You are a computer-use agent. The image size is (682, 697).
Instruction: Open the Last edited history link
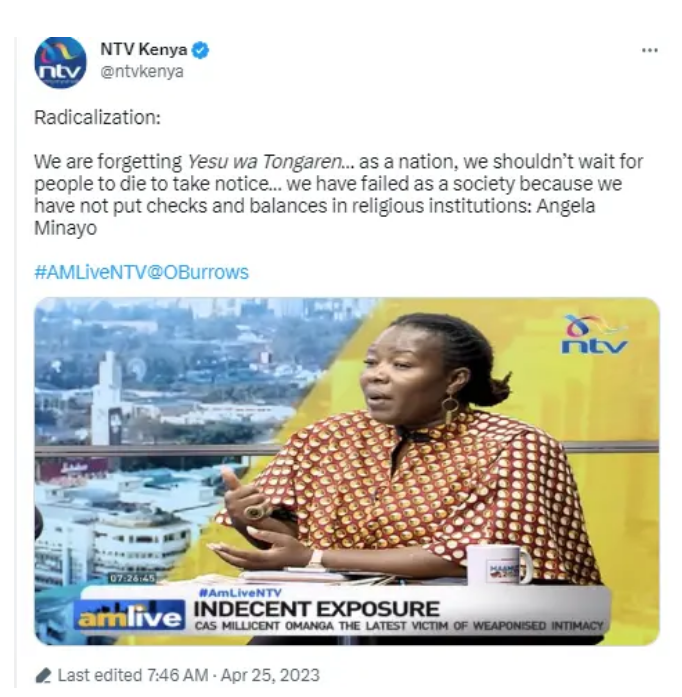133,675
